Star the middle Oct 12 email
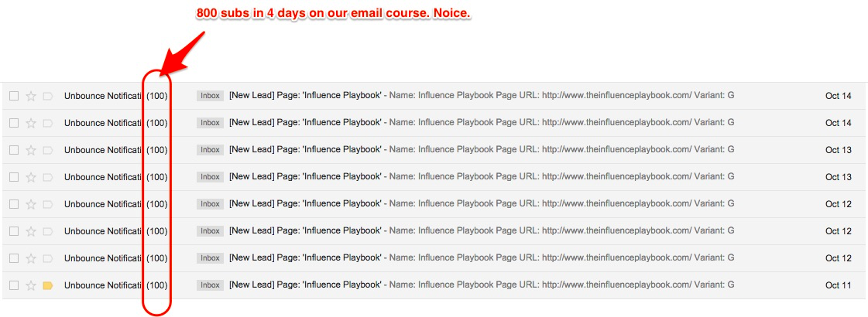Image resolution: width=868 pixels, height=317 pixels. [31, 231]
